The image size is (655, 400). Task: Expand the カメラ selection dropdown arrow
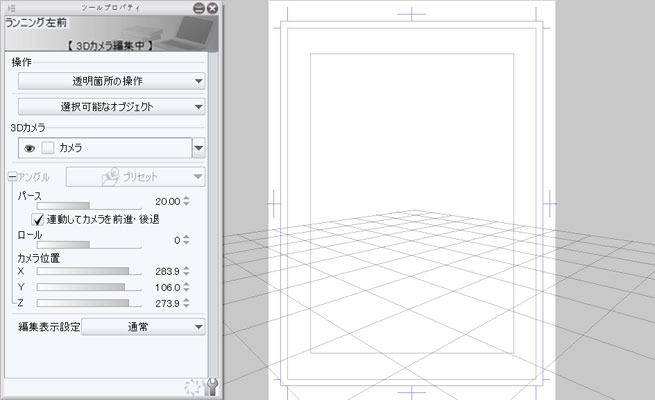tap(199, 148)
